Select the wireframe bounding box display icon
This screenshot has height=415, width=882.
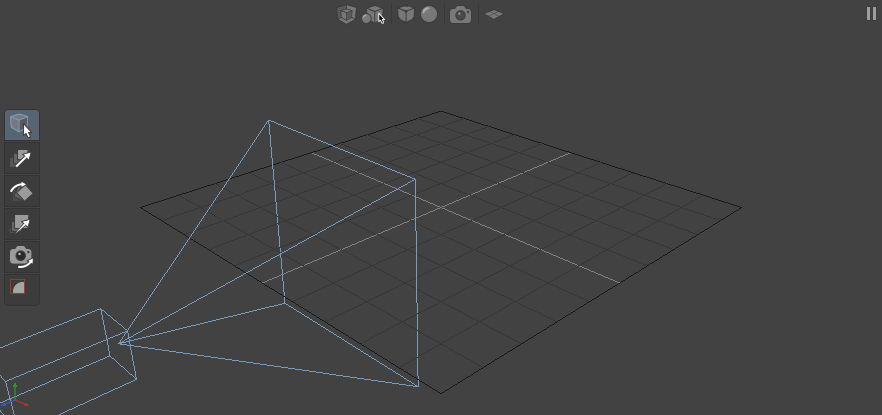coord(346,14)
